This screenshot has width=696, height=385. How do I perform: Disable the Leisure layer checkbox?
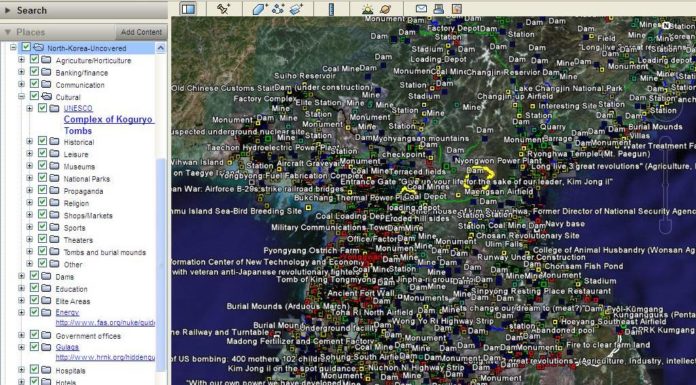pos(42,154)
